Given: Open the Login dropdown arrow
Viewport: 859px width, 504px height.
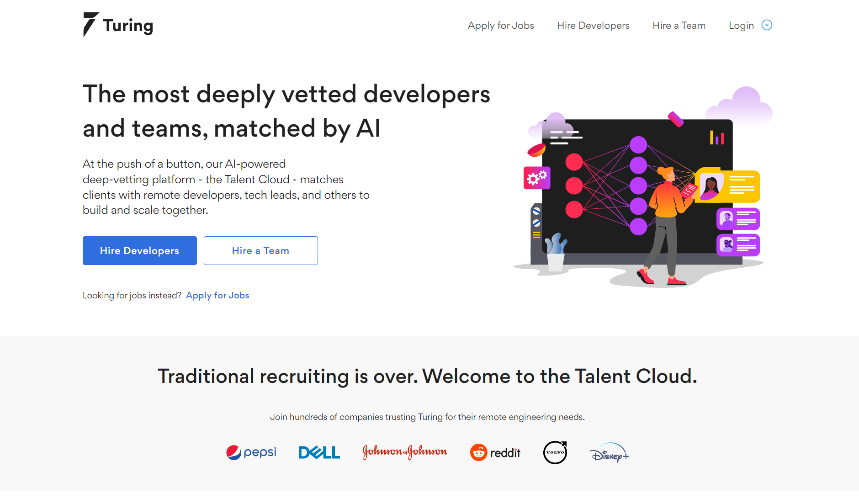Looking at the screenshot, I should 767,25.
